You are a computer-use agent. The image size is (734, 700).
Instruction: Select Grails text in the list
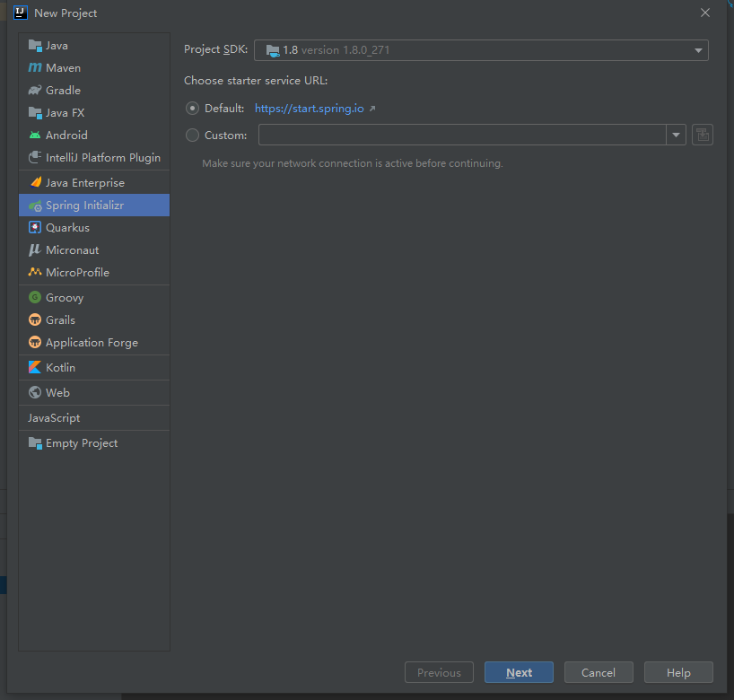[x=61, y=319]
